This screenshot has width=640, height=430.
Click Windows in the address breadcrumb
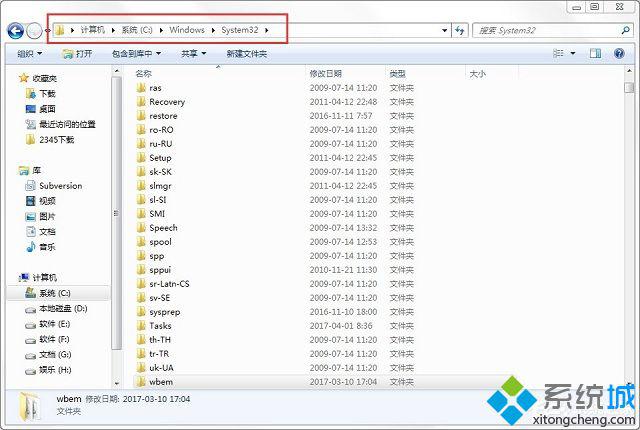click(x=187, y=30)
